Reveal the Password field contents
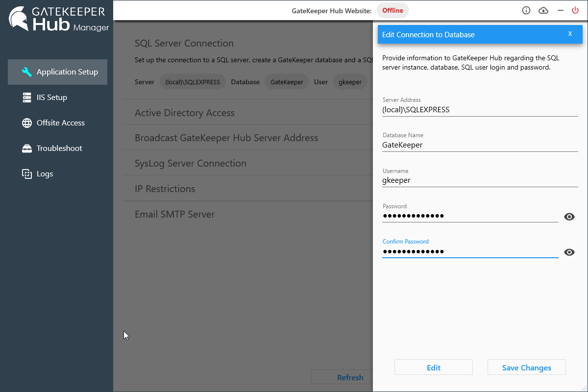This screenshot has height=392, width=588. (x=569, y=217)
